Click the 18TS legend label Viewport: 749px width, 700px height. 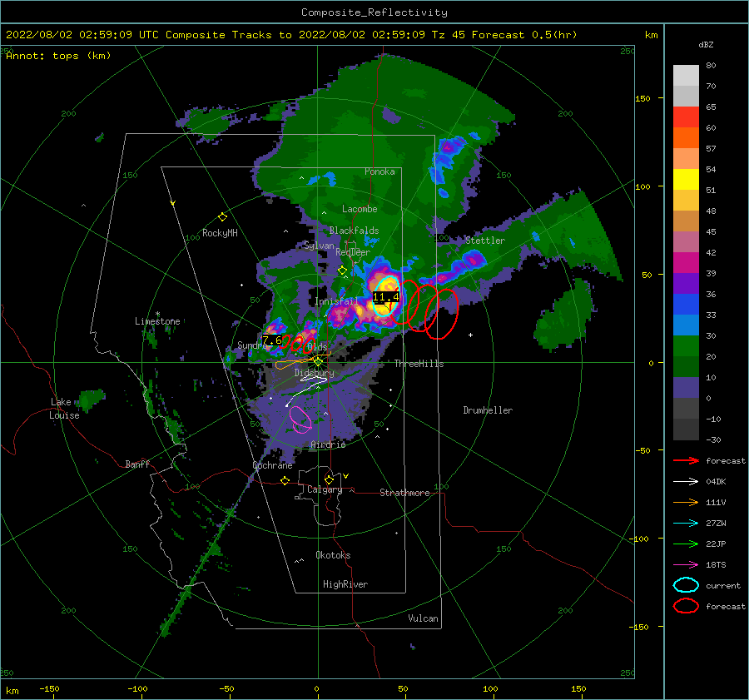pyautogui.click(x=716, y=565)
